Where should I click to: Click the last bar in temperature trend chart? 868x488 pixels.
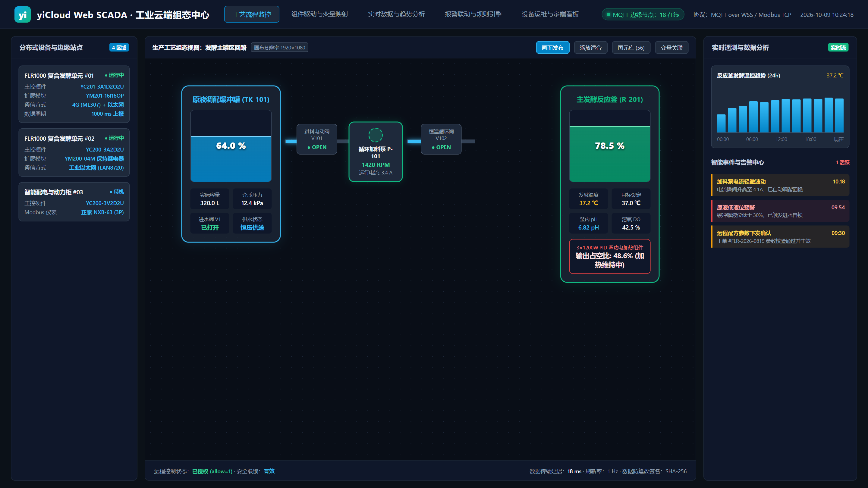point(839,115)
